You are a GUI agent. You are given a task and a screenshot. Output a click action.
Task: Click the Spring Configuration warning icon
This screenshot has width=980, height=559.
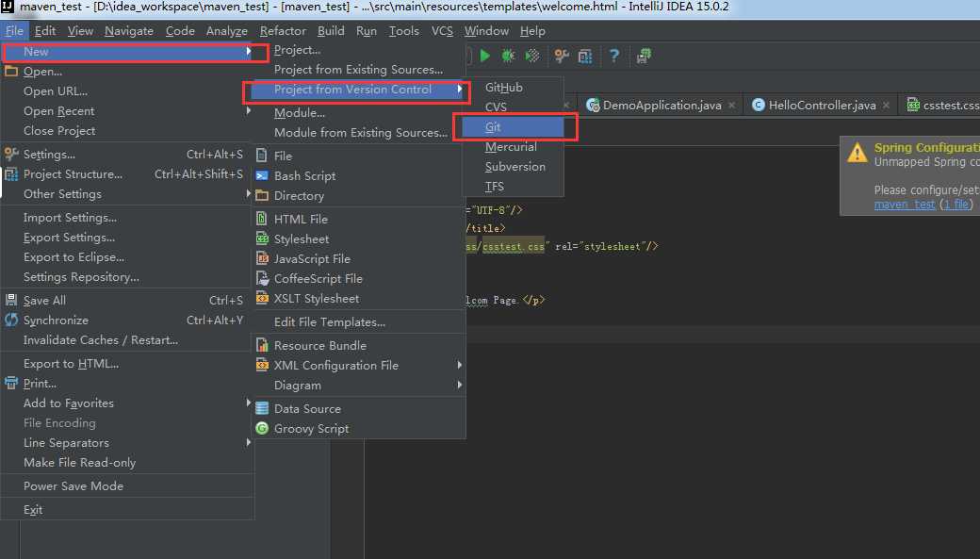point(857,152)
